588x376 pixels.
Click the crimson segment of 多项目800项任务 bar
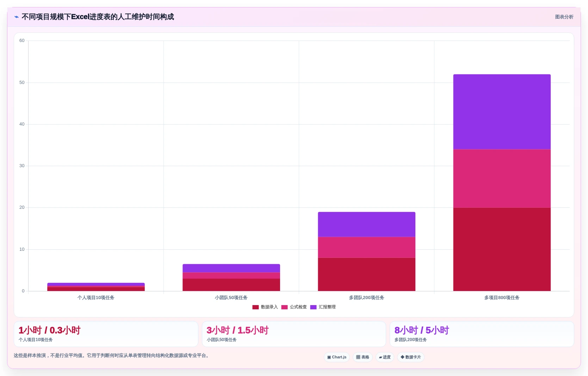(502, 249)
